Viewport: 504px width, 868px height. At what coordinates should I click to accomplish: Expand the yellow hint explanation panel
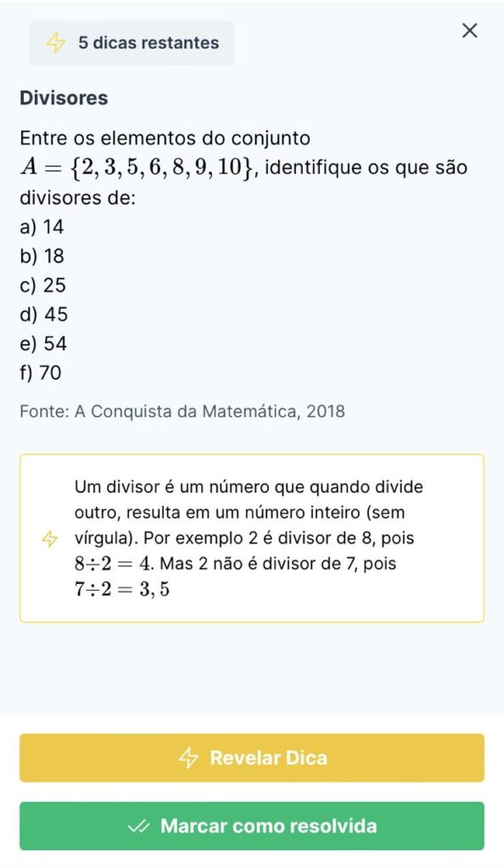[x=252, y=538]
